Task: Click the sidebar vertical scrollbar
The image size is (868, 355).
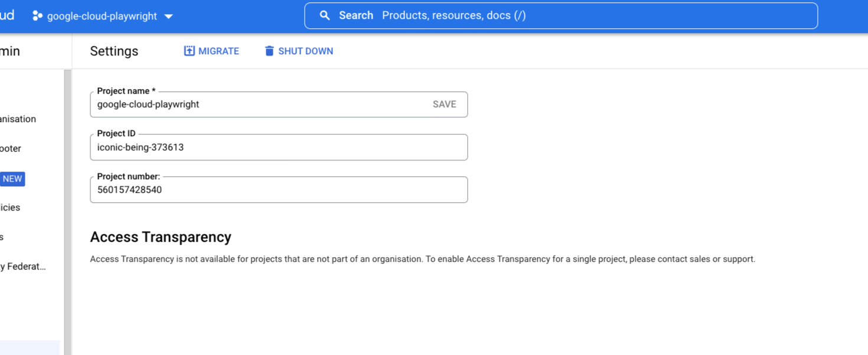Action: [x=68, y=212]
